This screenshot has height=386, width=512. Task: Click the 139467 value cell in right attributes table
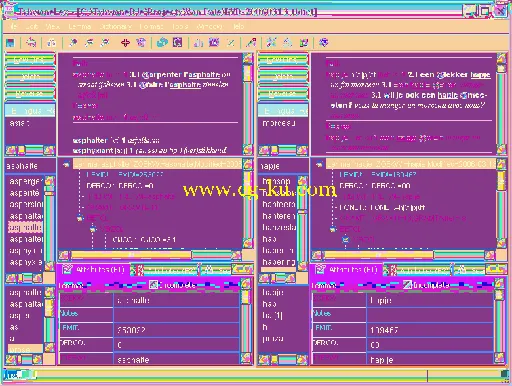coord(429,330)
